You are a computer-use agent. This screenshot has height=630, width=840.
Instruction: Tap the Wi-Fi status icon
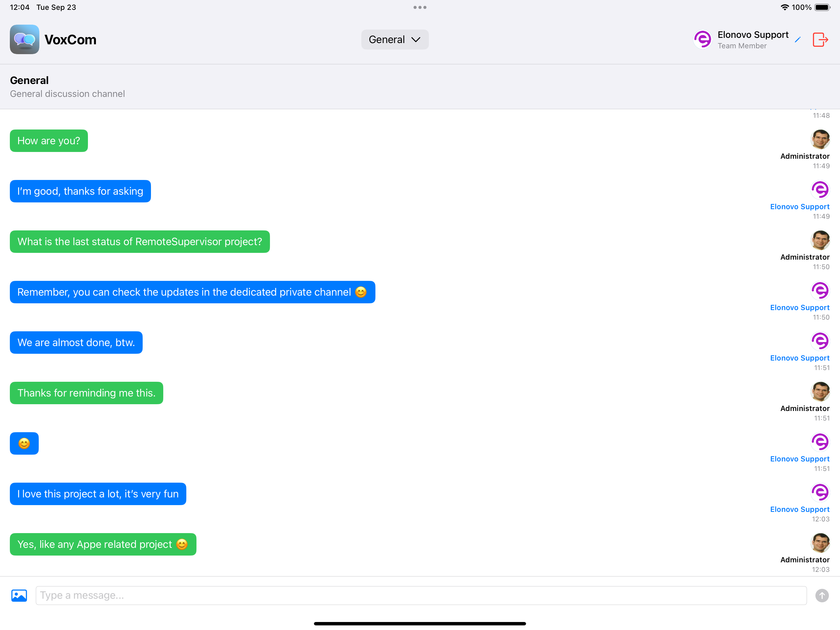pyautogui.click(x=785, y=7)
